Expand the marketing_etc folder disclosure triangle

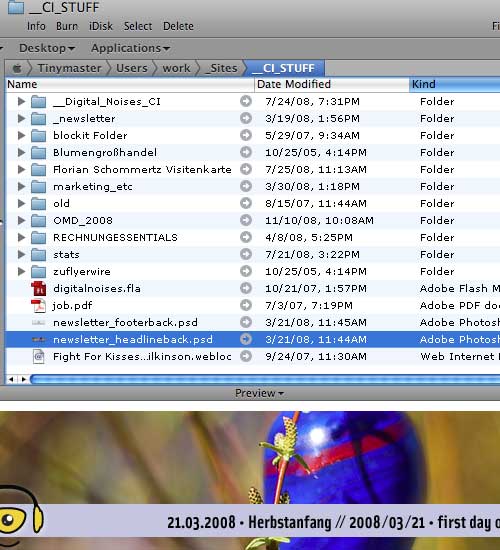[21, 186]
